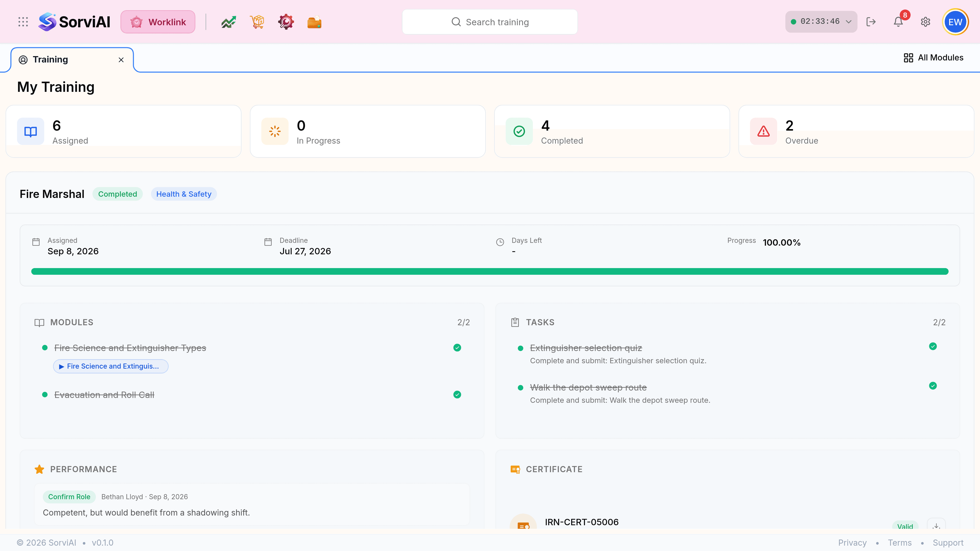Click the Jul 27, 2026 deadline date

coord(305,251)
